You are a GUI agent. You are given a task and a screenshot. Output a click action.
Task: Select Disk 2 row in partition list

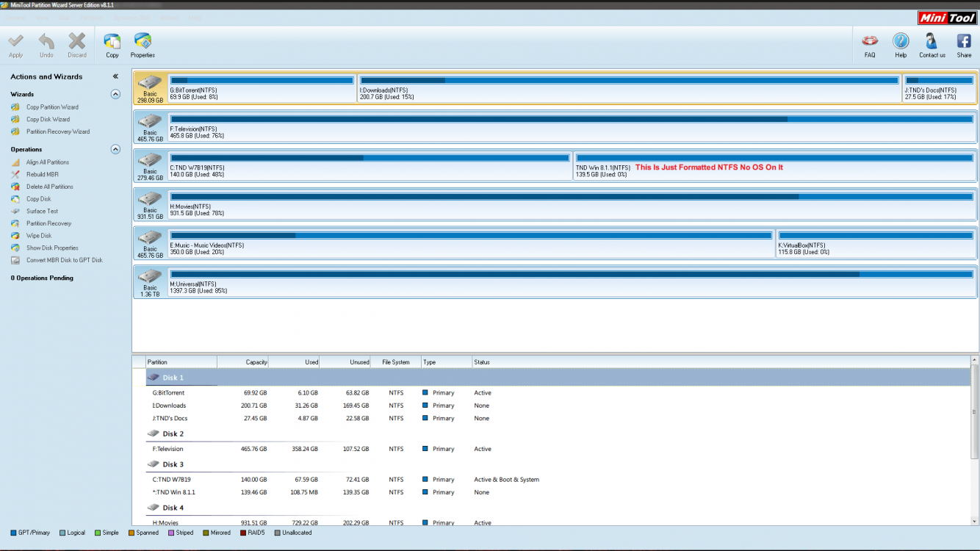pyautogui.click(x=558, y=434)
